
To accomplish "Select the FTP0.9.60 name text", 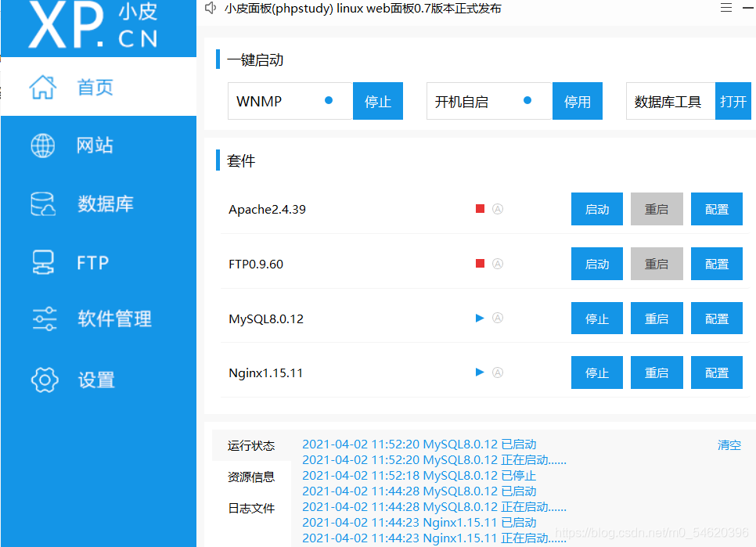I will point(256,264).
